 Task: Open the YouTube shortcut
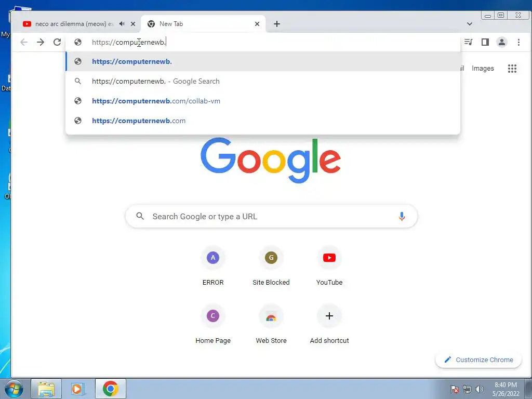[x=329, y=266]
